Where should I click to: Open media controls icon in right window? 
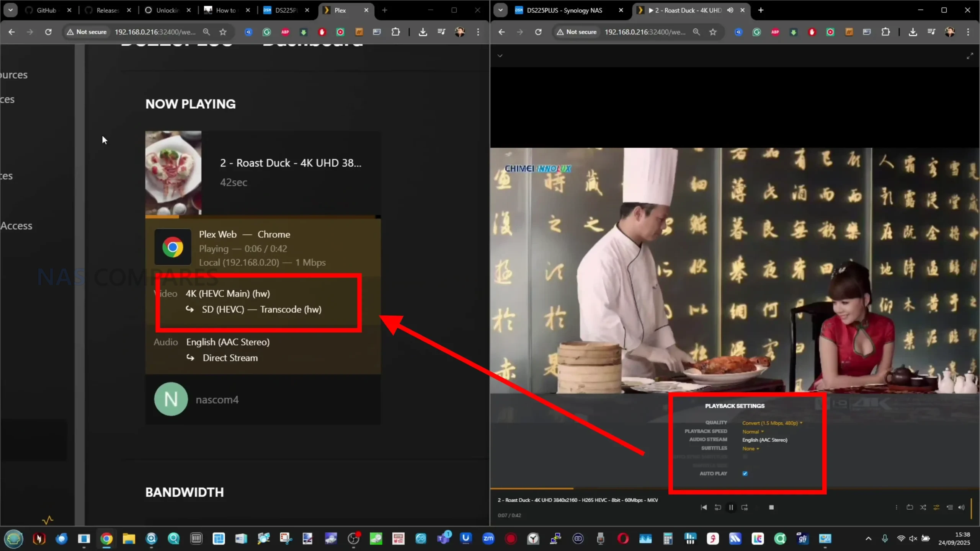click(x=931, y=32)
